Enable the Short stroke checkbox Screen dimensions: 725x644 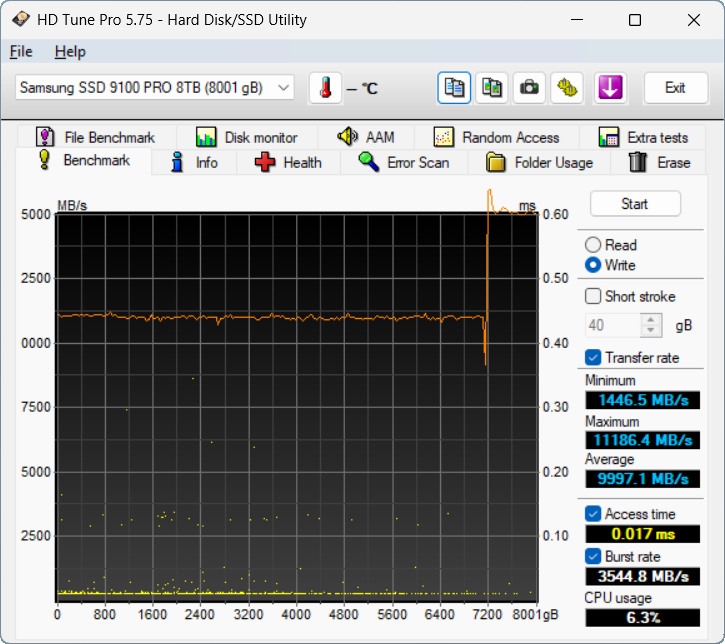click(593, 296)
